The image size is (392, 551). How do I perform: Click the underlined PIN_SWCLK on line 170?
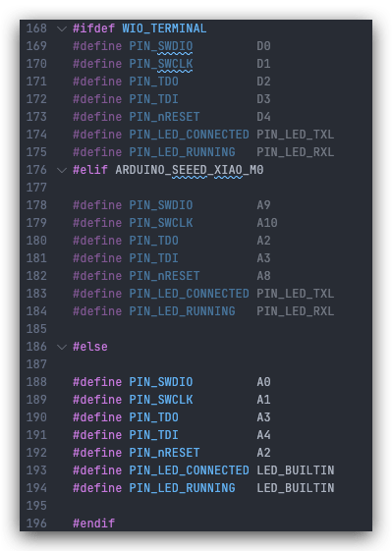[161, 64]
